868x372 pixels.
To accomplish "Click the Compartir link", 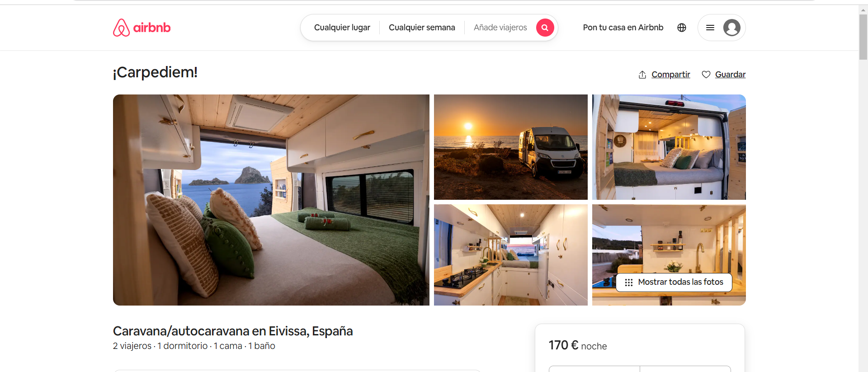I will (x=670, y=75).
